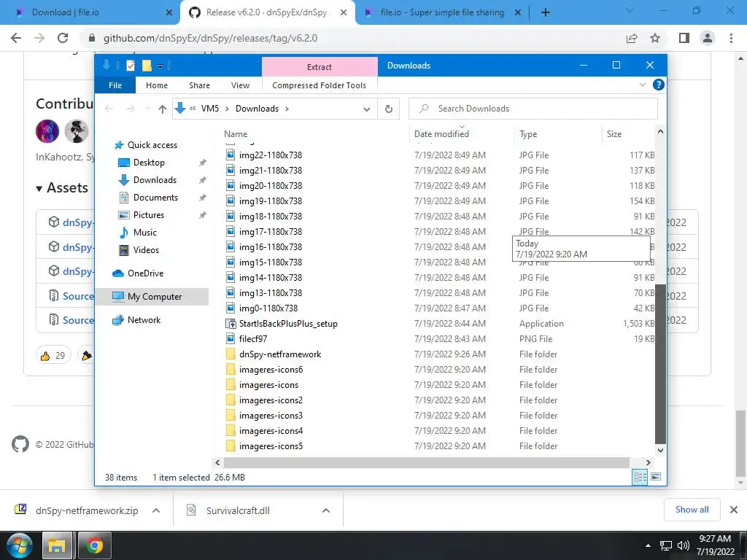Open Documents in the navigation pane

click(155, 197)
